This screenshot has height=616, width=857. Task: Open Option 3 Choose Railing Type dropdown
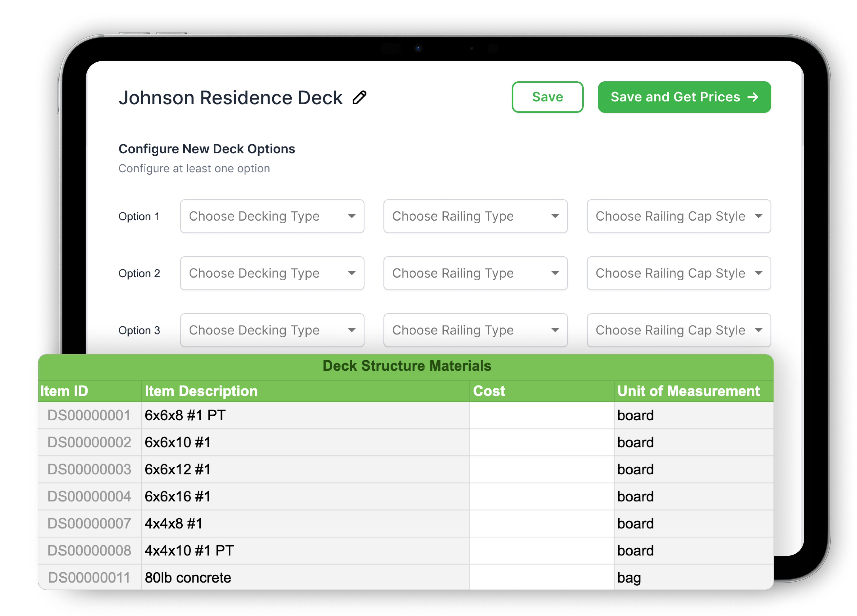475,330
